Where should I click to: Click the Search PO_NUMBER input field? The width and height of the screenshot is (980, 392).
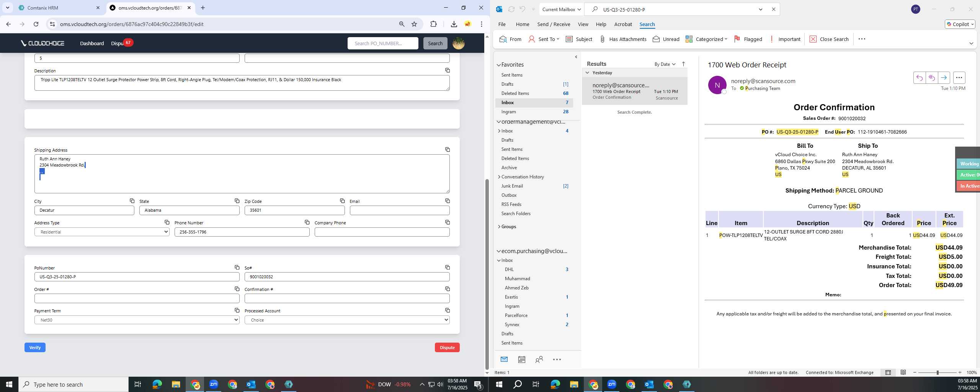pyautogui.click(x=383, y=43)
